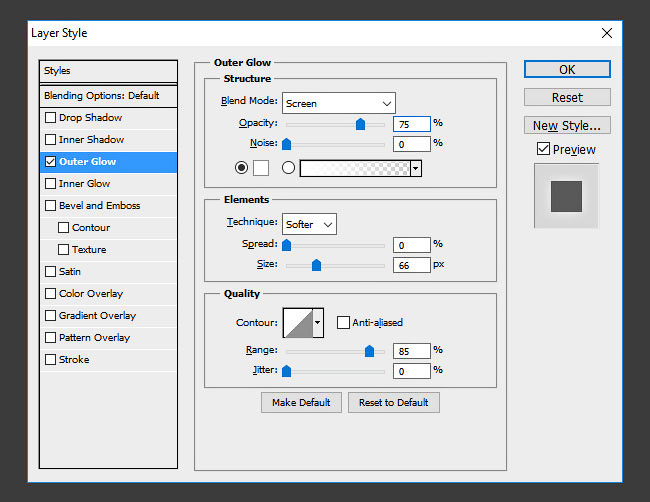Viewport: 650px width, 502px height.
Task: Focus the Range value field
Action: click(x=412, y=351)
